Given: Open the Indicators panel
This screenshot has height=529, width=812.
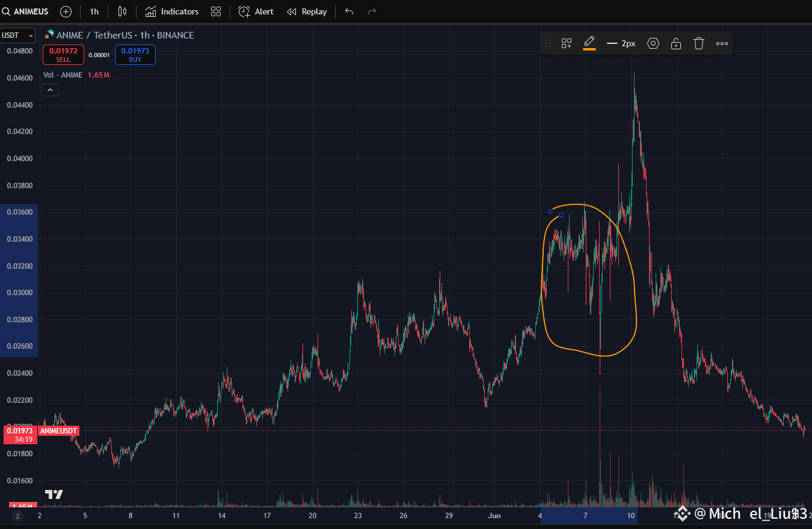Looking at the screenshot, I should (172, 11).
